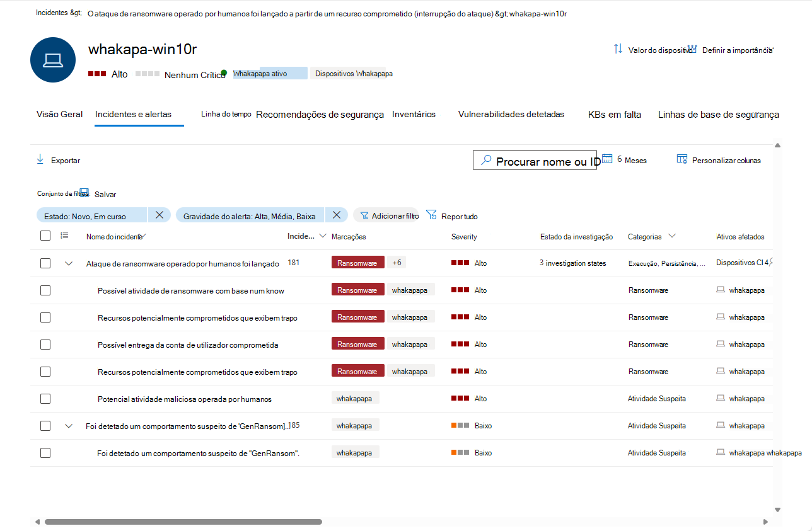Viewport: 812px width, 531px height.
Task: Open the Categorias column dropdown arrow
Action: click(671, 236)
